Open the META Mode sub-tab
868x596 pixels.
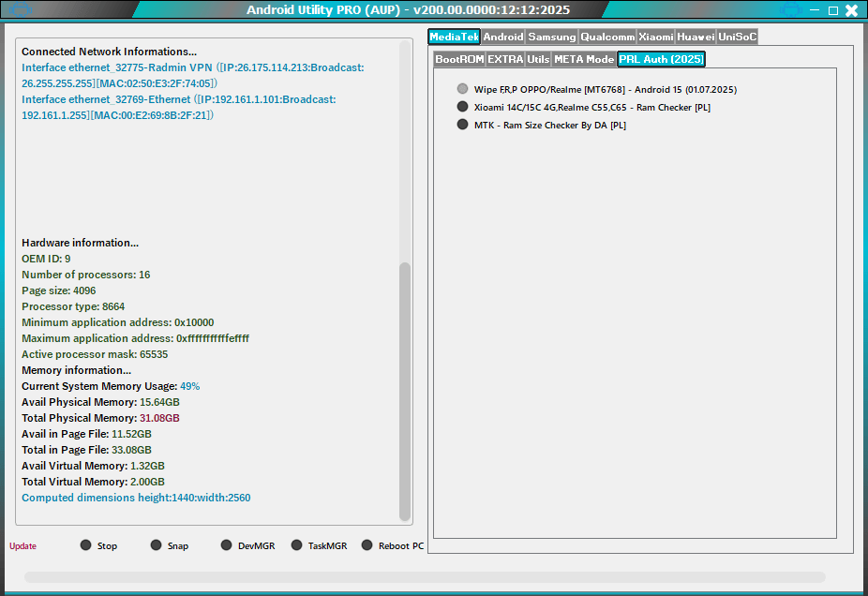[x=583, y=58]
